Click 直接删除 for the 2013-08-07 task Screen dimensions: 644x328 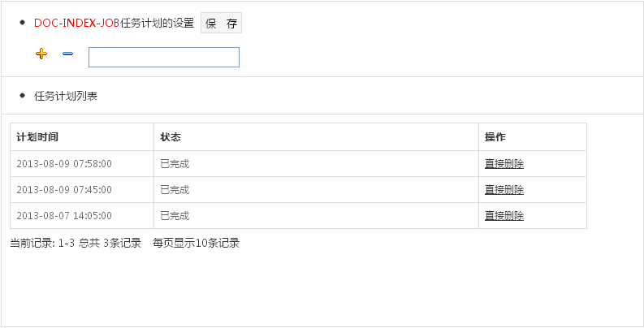coord(504,216)
